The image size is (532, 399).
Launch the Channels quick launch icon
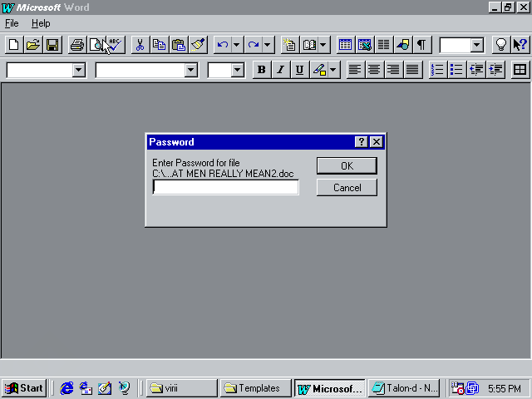pos(124,388)
